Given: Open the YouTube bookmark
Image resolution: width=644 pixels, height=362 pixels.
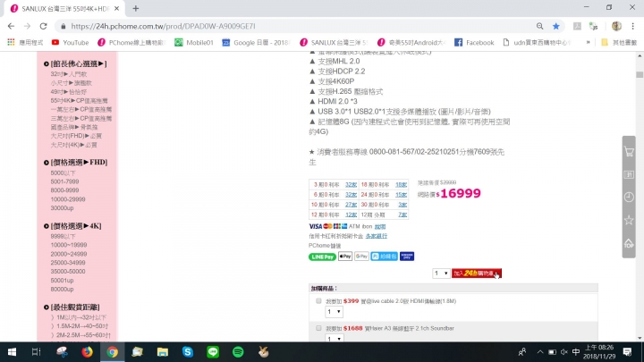Looking at the screenshot, I should [71, 42].
